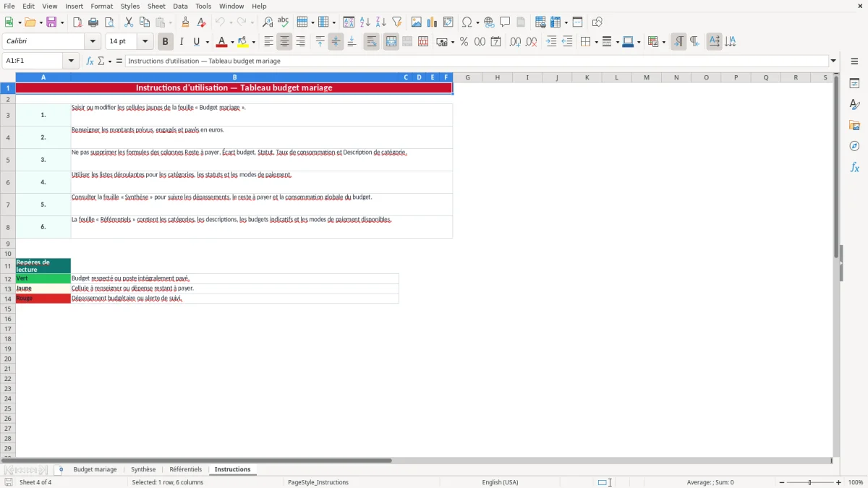Toggle Italic formatting button
The width and height of the screenshot is (868, 488).
coord(182,42)
